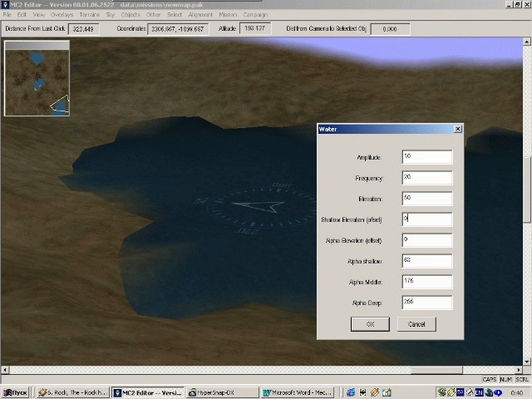Screen dimensions: 532x399
Task: Click the Alpha shallow input field
Action: (426, 260)
